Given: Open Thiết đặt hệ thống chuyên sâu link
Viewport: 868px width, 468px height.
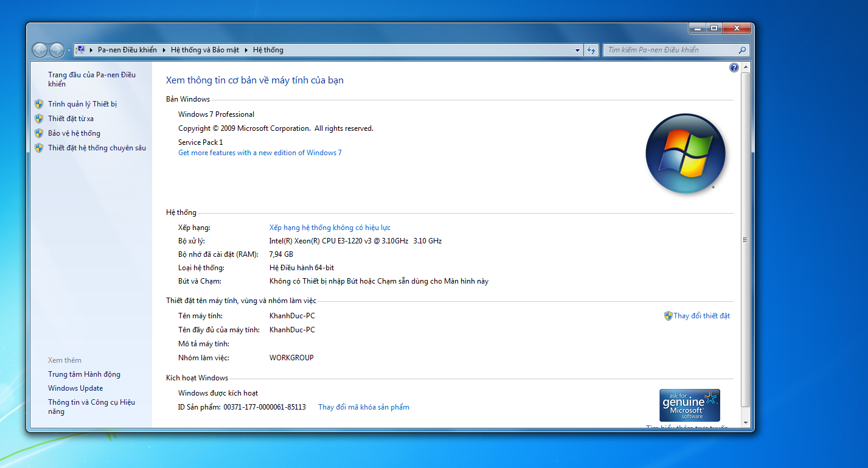Looking at the screenshot, I should (x=97, y=148).
